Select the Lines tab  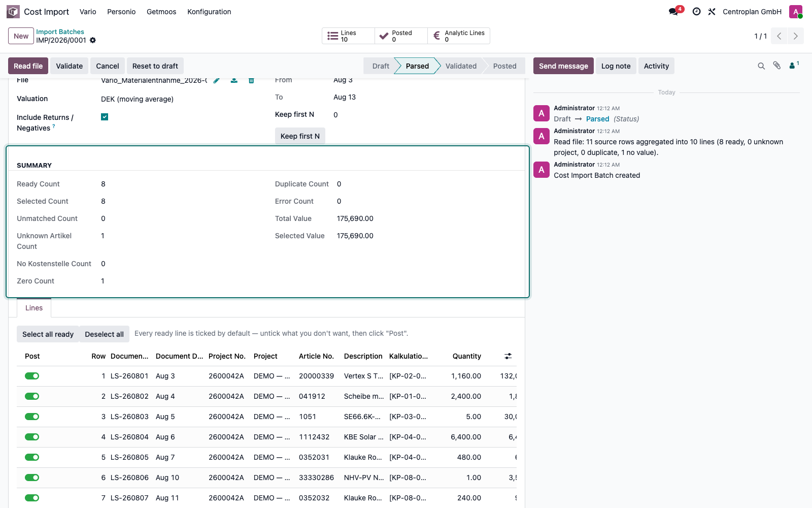tap(34, 308)
